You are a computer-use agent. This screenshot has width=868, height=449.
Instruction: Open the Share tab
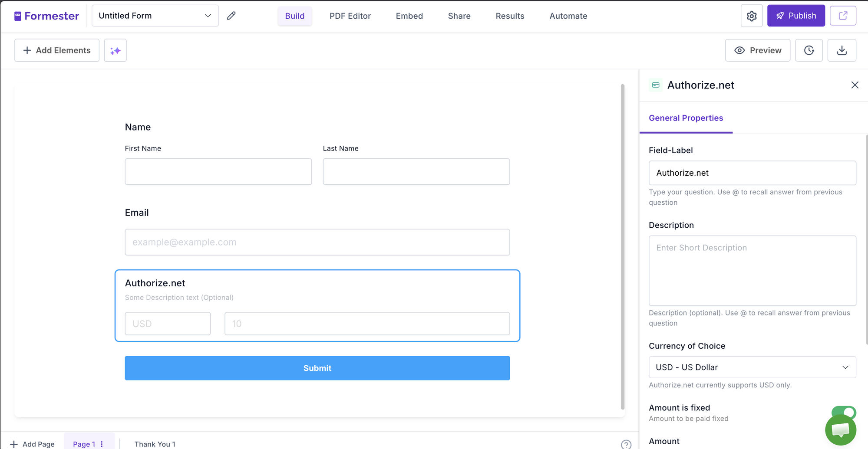459,16
